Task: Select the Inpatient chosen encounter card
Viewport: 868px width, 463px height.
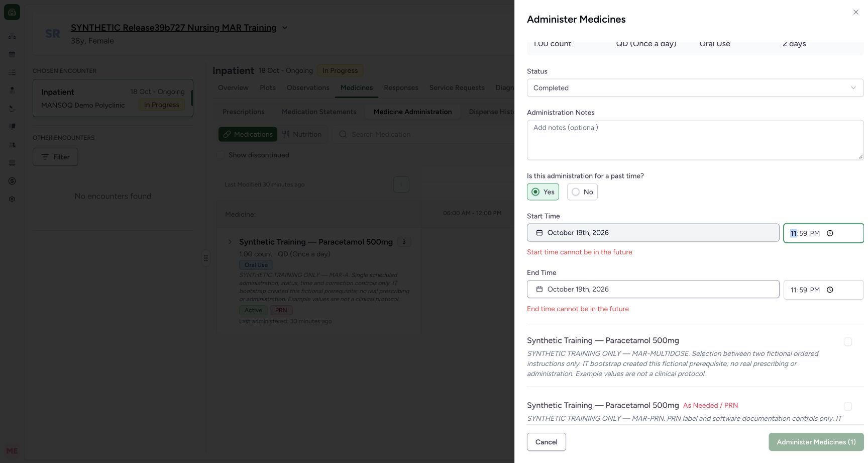Action: coord(113,98)
